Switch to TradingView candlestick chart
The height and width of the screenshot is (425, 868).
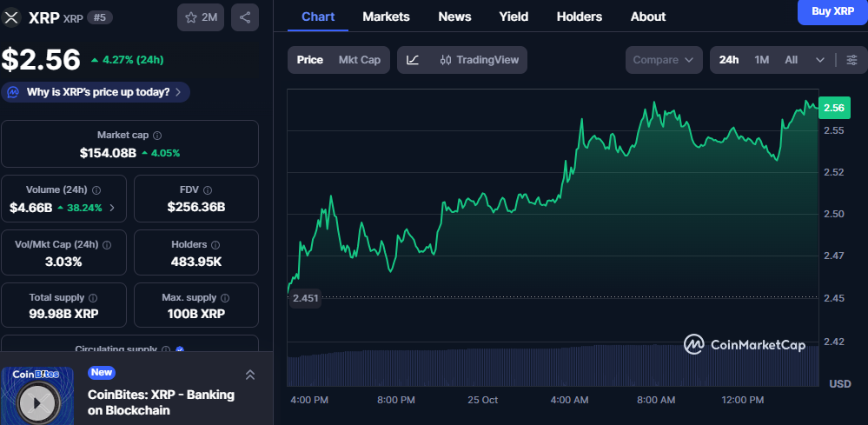(x=480, y=60)
